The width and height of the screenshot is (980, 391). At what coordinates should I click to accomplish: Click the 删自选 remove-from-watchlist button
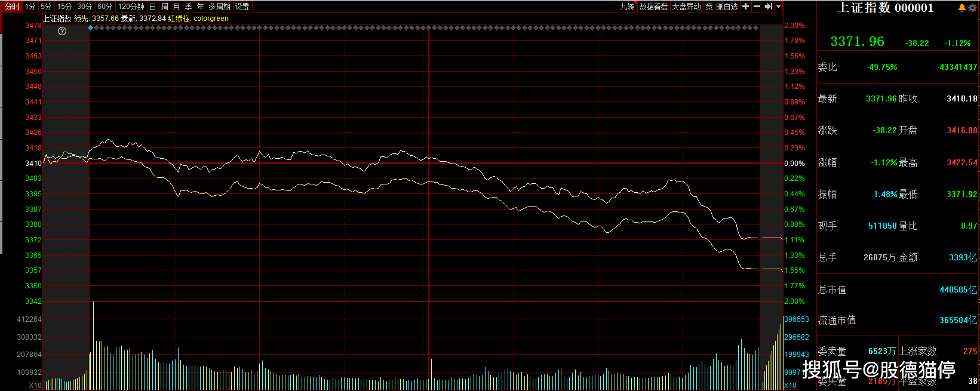pos(727,7)
